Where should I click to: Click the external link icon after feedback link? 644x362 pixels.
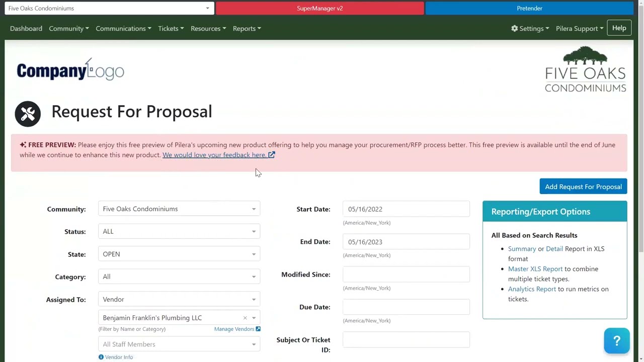(x=272, y=155)
